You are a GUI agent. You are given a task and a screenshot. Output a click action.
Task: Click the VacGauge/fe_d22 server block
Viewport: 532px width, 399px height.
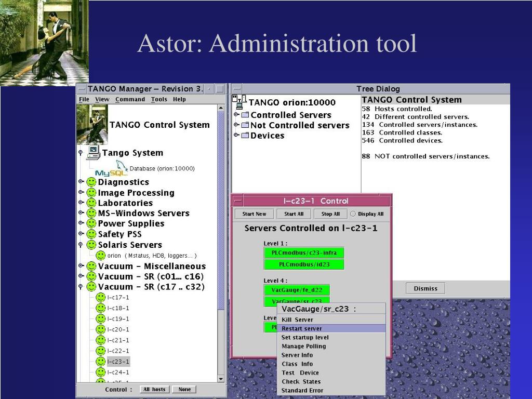point(297,290)
